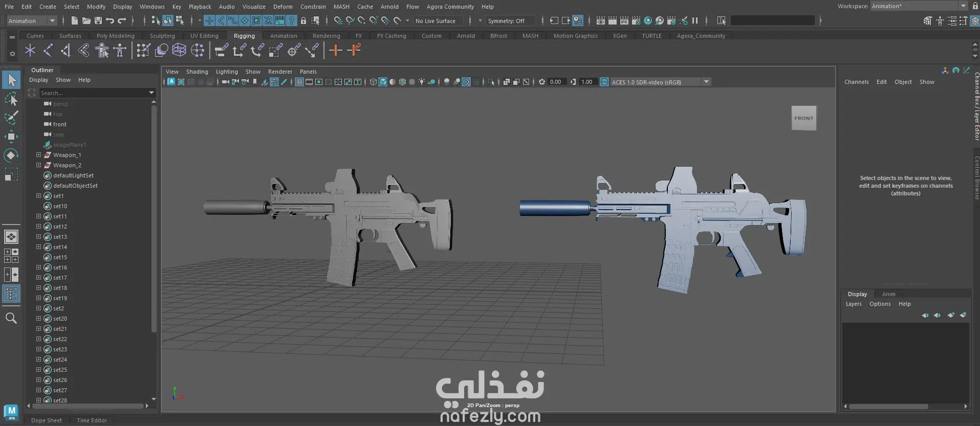Expand the set1 node in Outliner
The width and height of the screenshot is (980, 426).
[x=38, y=195]
